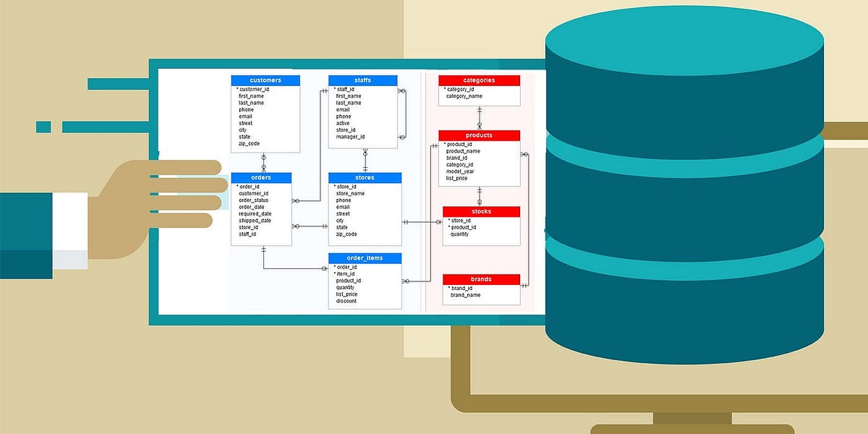Select the order_items table header
The width and height of the screenshot is (868, 434).
[x=365, y=258]
